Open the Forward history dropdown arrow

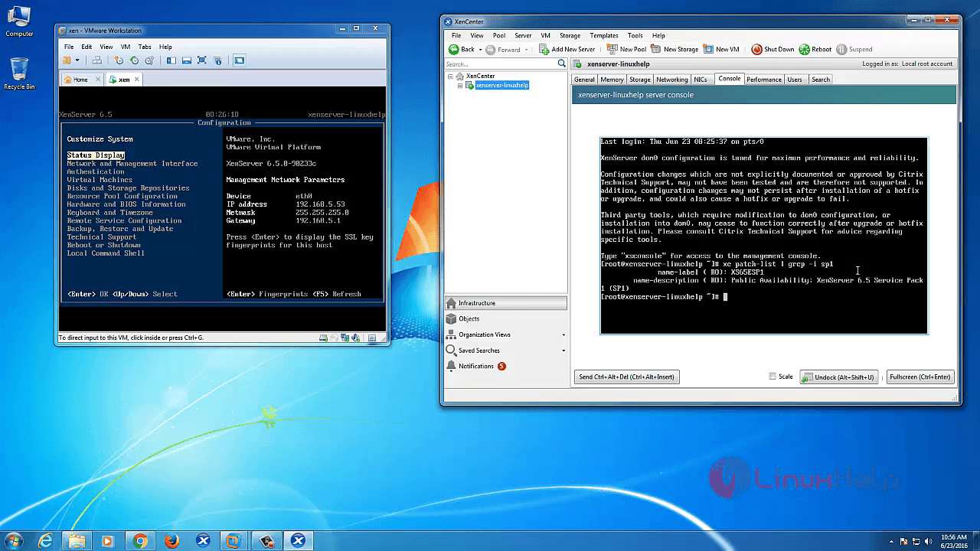(x=527, y=49)
